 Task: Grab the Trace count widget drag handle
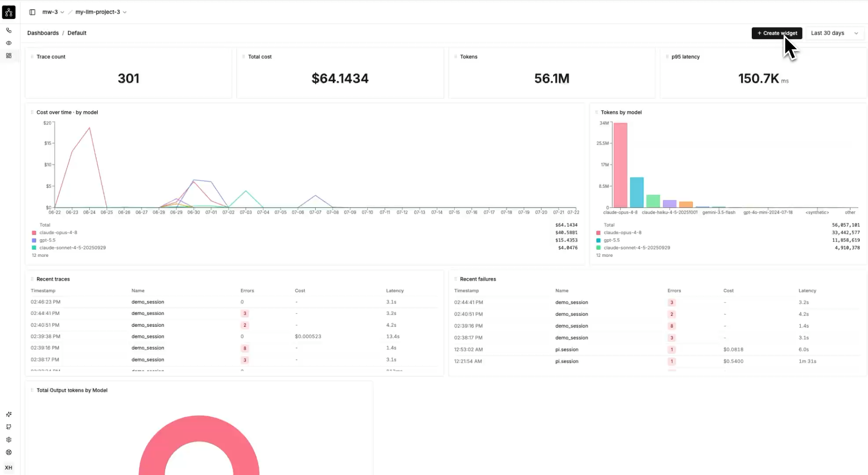(32, 57)
